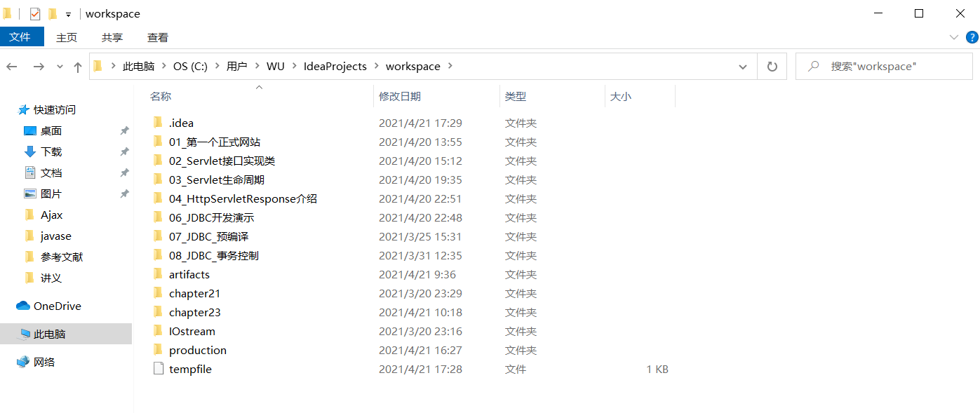The width and height of the screenshot is (980, 413).
Task: Click the Back navigation arrow
Action: pyautogui.click(x=12, y=67)
